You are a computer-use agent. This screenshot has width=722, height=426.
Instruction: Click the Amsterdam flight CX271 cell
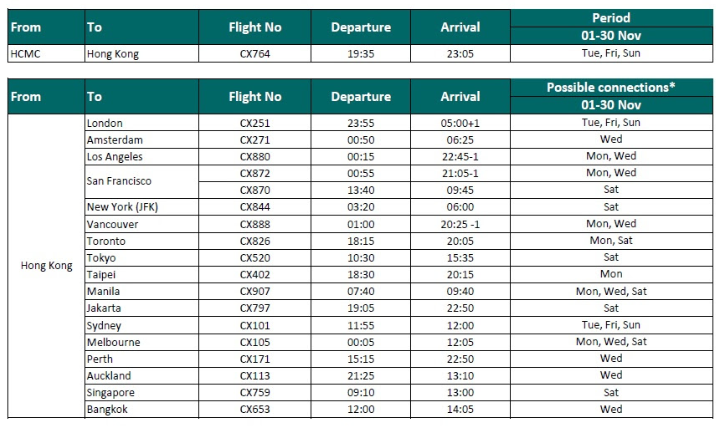click(255, 140)
